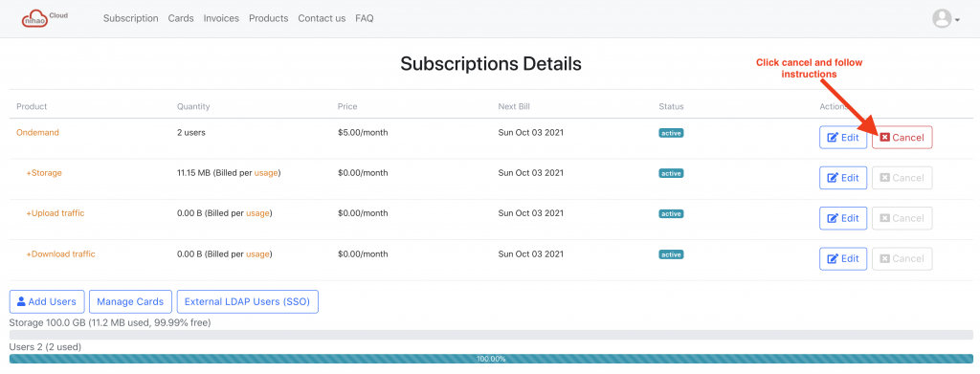Open Manage Cards

[x=130, y=301]
